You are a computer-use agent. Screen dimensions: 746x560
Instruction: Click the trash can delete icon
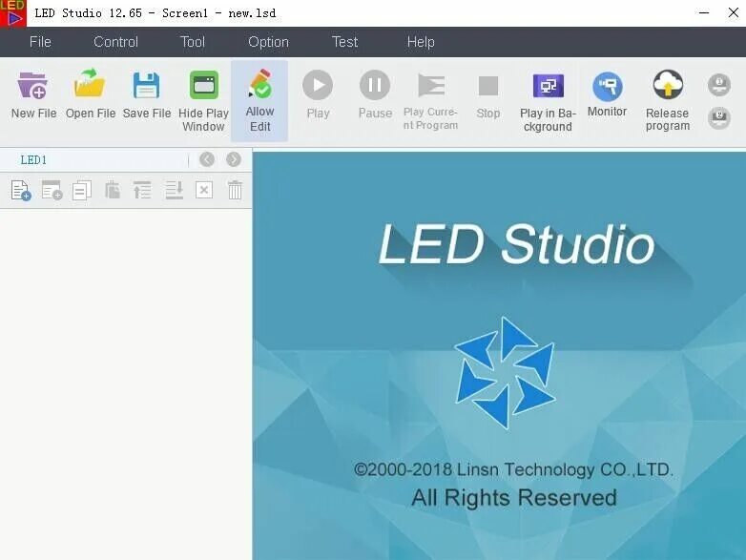235,190
